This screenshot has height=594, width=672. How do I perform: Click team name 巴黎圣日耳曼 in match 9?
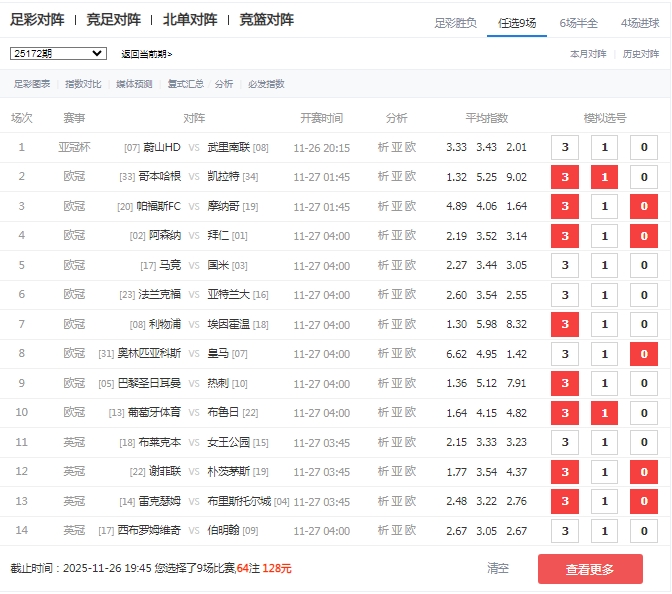[x=150, y=384]
